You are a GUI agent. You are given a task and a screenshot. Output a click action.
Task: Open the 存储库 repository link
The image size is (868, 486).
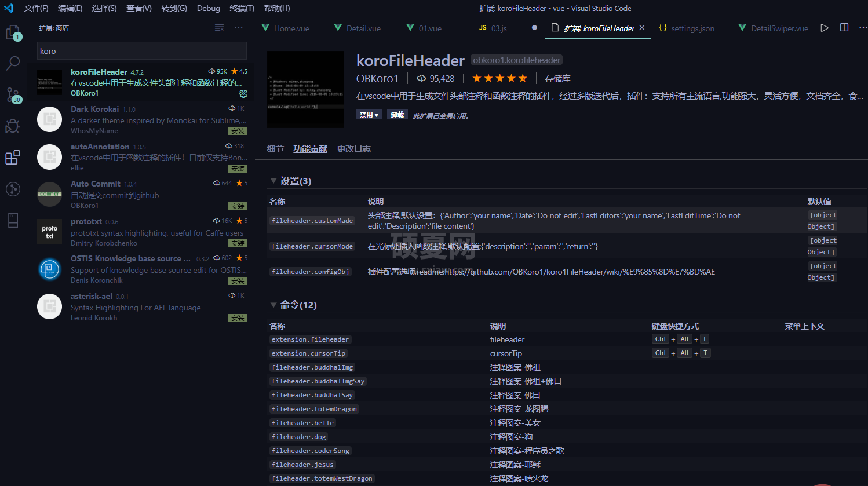[x=557, y=78]
